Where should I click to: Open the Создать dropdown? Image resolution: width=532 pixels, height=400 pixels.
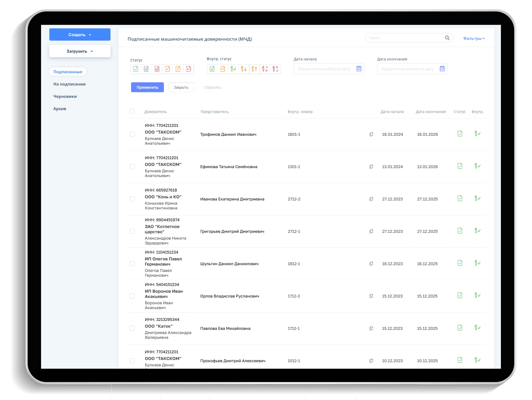(80, 35)
